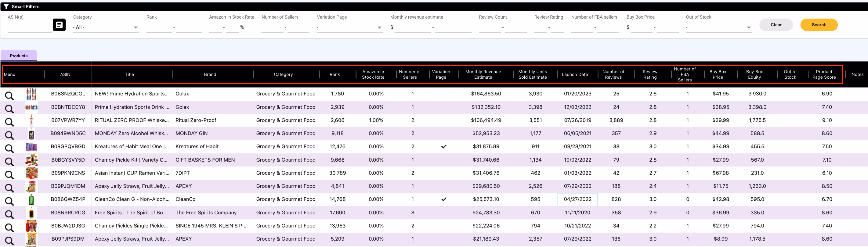868x247 pixels.
Task: Click thumbnail of Asian Instant CUP Ramen
Action: point(31,173)
